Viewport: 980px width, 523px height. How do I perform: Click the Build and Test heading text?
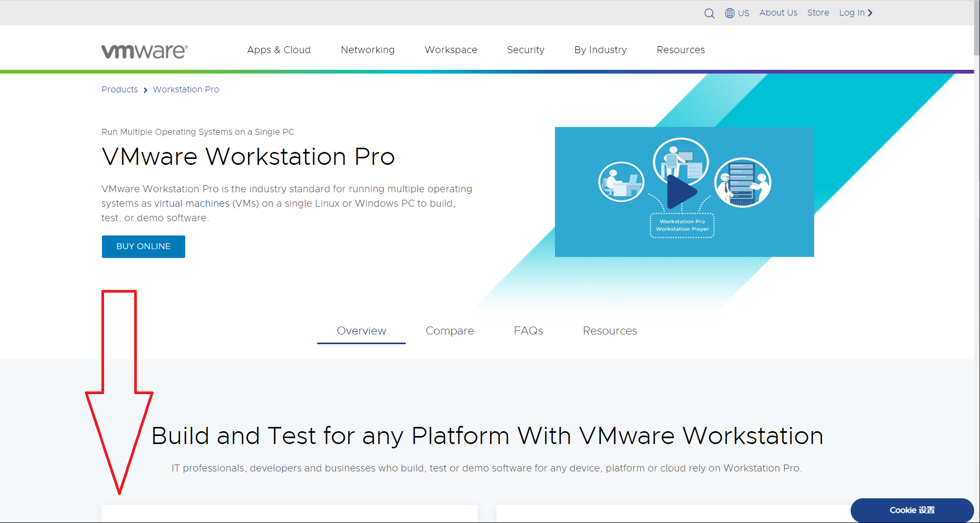487,435
